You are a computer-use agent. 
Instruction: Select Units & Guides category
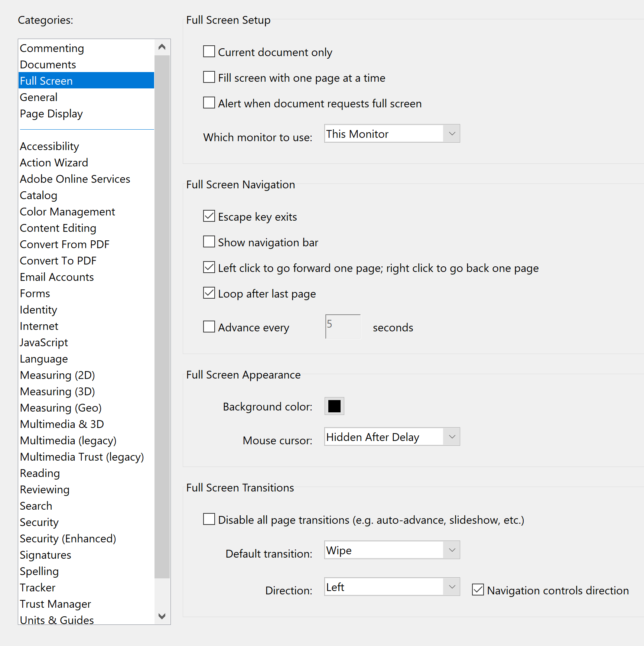click(x=86, y=619)
